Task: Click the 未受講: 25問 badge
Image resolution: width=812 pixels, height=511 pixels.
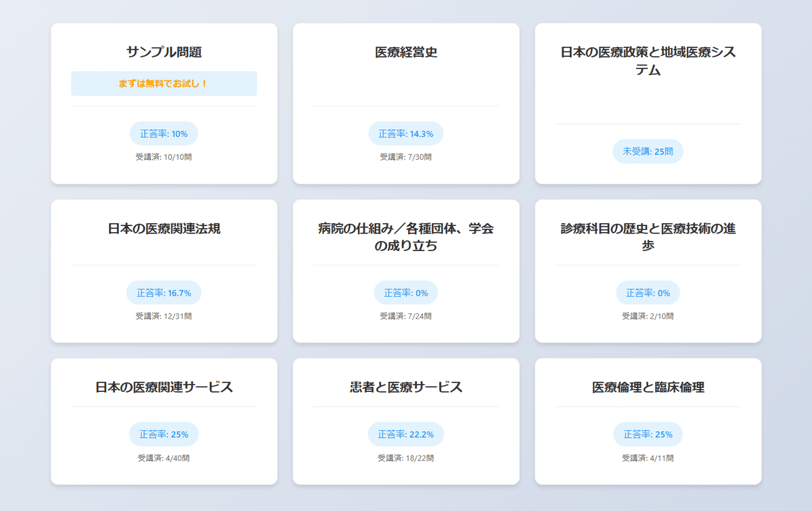Action: [x=648, y=152]
